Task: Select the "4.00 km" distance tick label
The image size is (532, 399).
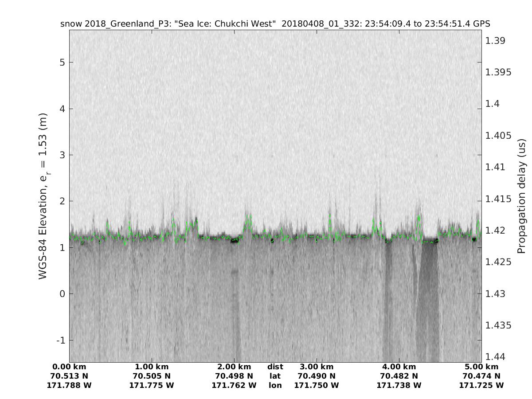Action: (x=399, y=367)
